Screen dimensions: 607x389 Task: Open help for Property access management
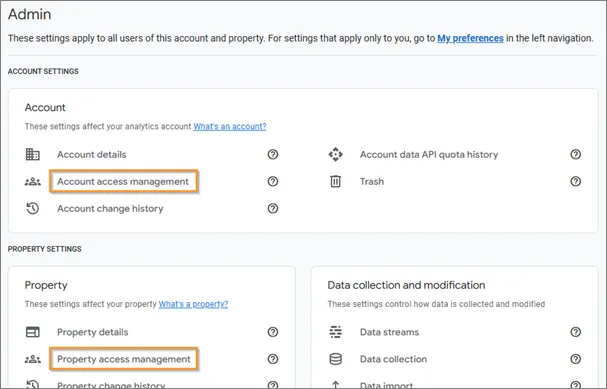[273, 359]
